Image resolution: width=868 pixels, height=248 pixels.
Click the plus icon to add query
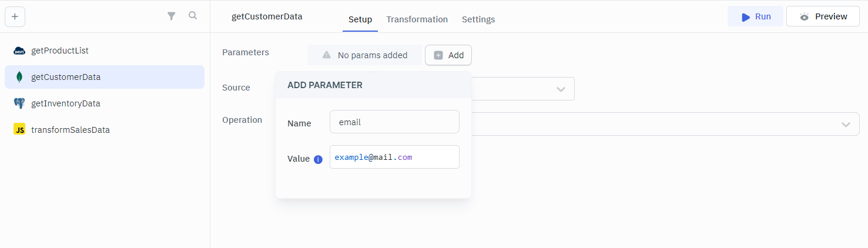click(15, 16)
